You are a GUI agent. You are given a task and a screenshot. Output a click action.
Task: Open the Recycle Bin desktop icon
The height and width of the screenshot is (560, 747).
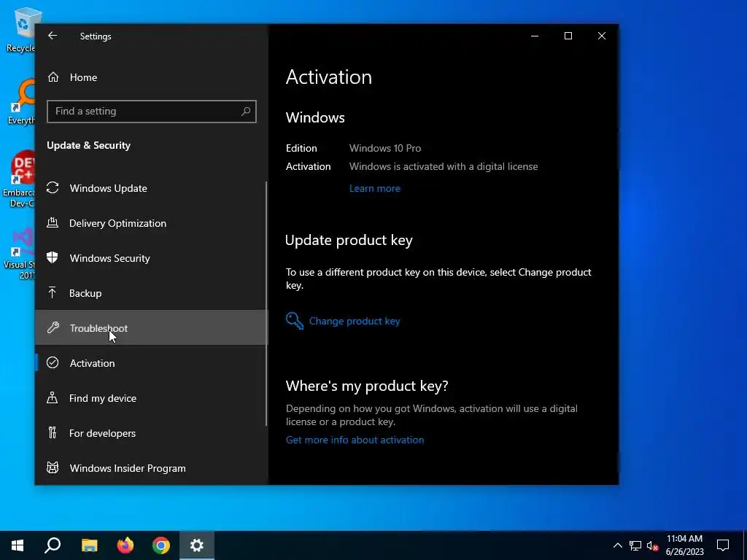point(21,29)
